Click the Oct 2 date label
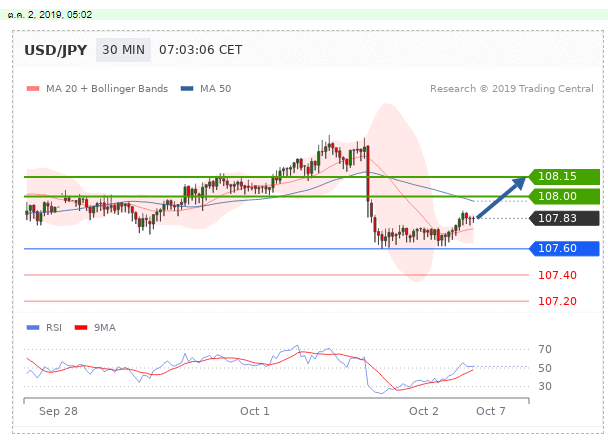The image size is (608, 441). point(423,411)
